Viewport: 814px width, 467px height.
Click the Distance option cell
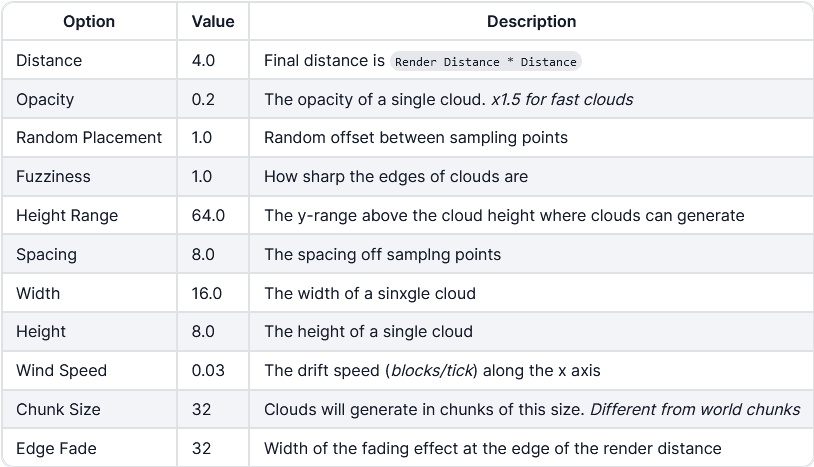49,61
